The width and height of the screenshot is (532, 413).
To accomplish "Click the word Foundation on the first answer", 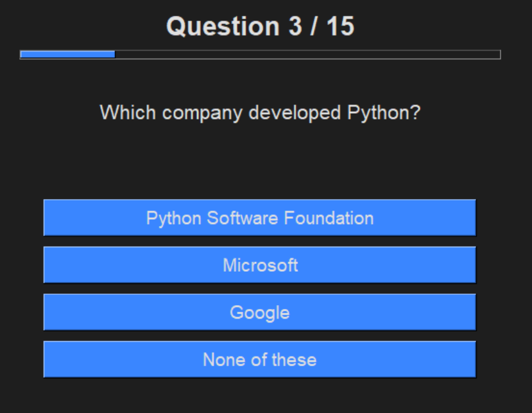I will click(x=329, y=218).
